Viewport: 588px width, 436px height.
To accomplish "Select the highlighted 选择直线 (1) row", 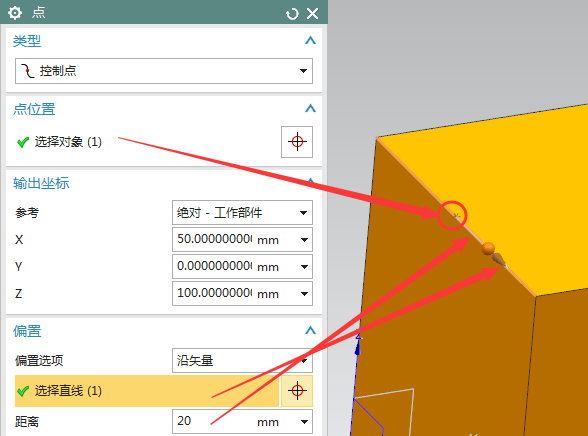I will [147, 391].
